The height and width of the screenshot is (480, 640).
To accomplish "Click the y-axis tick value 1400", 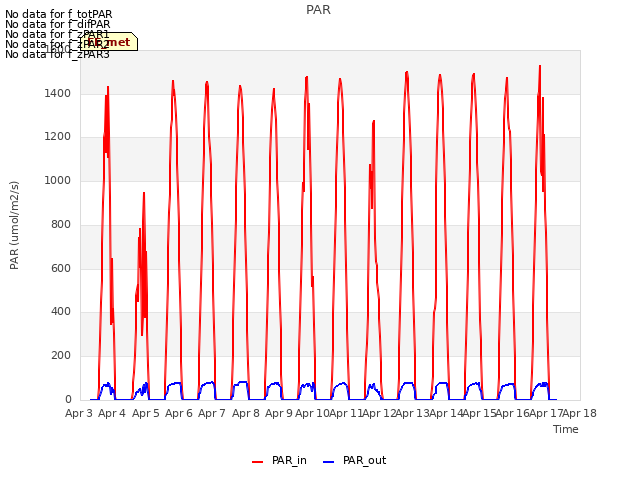I will (58, 93).
